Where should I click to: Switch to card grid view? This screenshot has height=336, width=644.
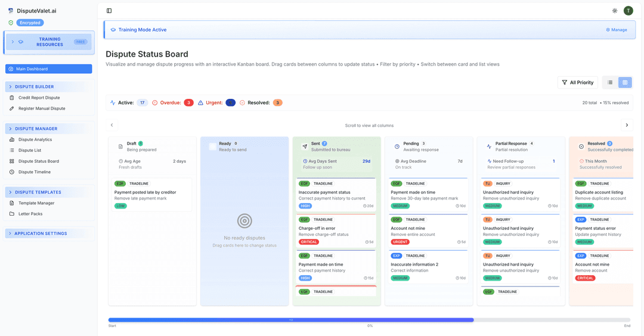pyautogui.click(x=624, y=83)
